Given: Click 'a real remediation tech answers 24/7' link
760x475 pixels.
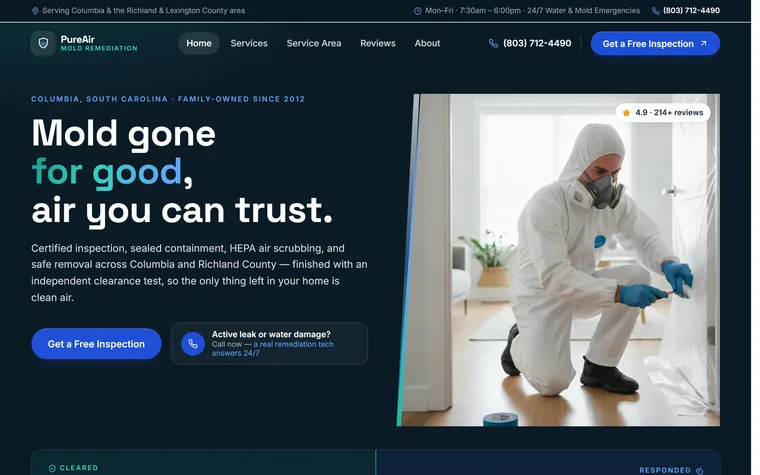Looking at the screenshot, I should [x=272, y=348].
